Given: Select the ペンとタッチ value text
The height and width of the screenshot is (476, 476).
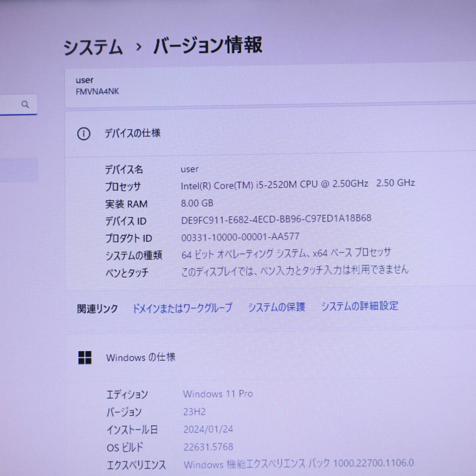Looking at the screenshot, I should click(295, 271).
